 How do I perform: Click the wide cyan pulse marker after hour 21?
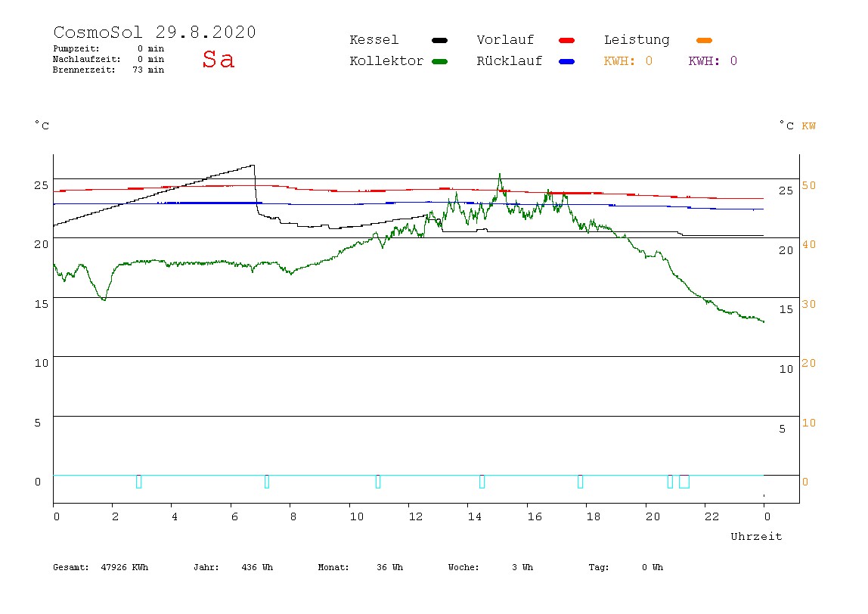point(684,482)
